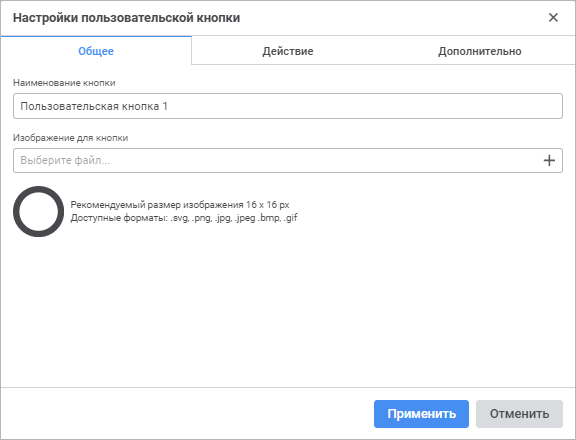Click the recommended image size hint text

[180, 205]
